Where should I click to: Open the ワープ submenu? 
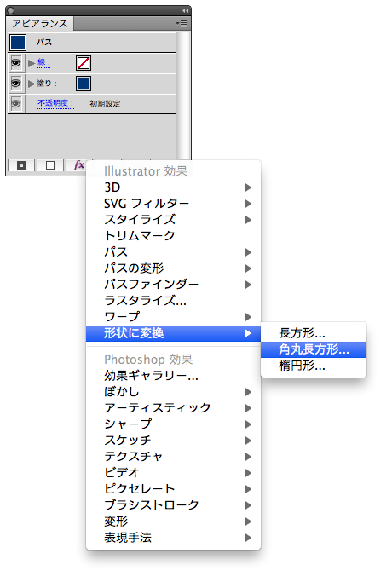tap(173, 317)
